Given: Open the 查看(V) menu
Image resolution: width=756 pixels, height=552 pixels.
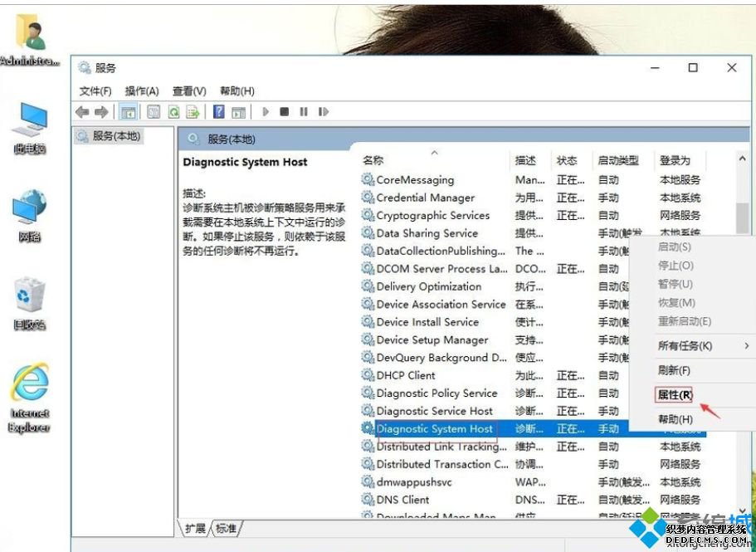Looking at the screenshot, I should [189, 91].
